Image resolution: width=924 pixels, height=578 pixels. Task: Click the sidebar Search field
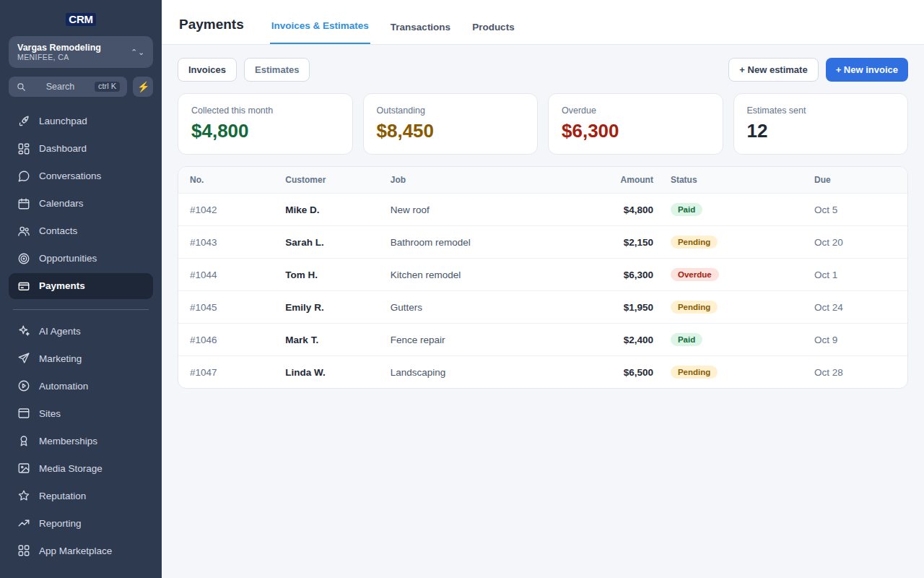[68, 87]
